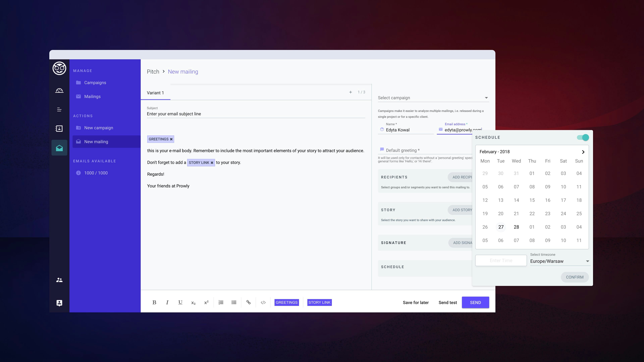The height and width of the screenshot is (362, 644).
Task: Turn off the Schedule toggle
Action: click(x=583, y=137)
